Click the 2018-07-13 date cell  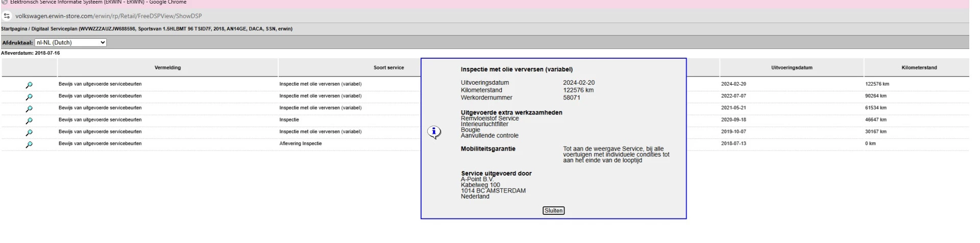(x=733, y=144)
